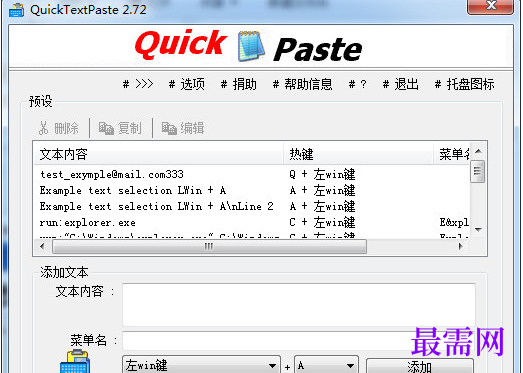Sort by the 文本内容 column header
This screenshot has width=523, height=373.
(159, 154)
